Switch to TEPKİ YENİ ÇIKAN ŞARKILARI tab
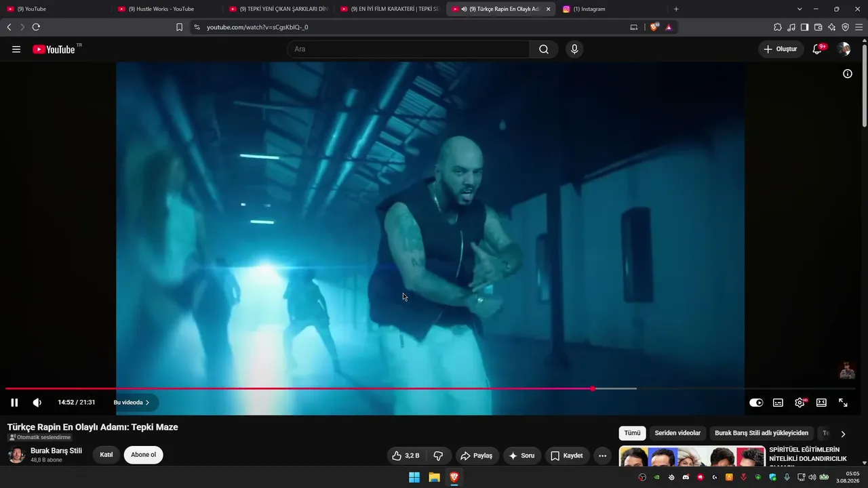This screenshot has height=488, width=868. (x=278, y=9)
